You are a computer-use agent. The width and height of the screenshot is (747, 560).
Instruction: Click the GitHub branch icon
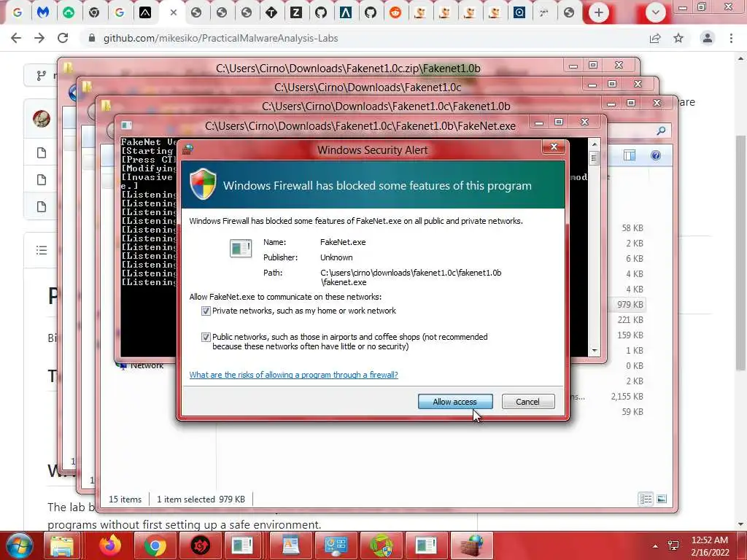42,75
